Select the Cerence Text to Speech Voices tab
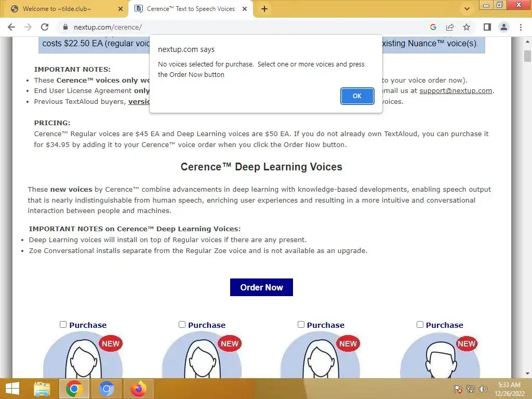Screen dimensions: 532x399 190,9
